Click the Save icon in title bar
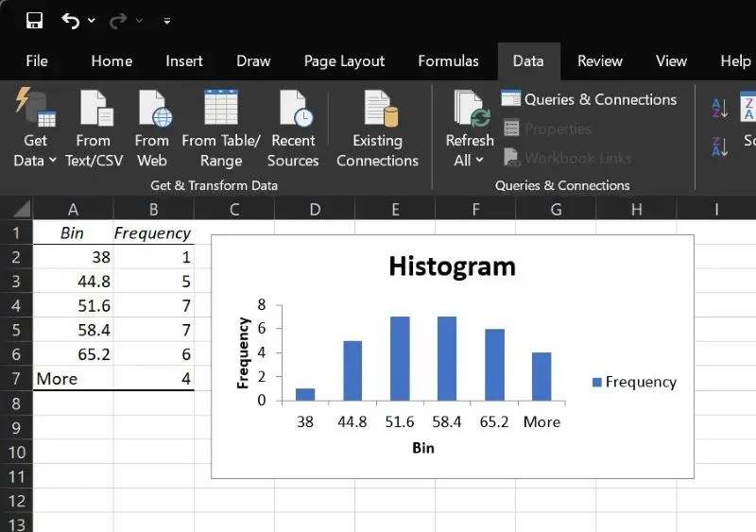This screenshot has height=532, width=756. coord(35,20)
